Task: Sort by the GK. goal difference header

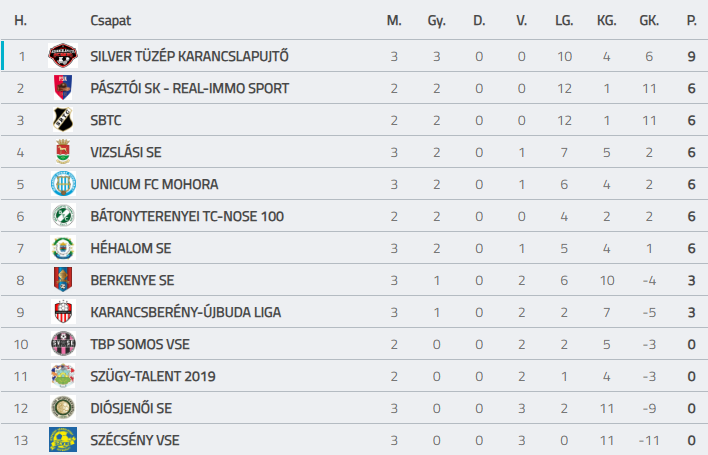Action: coord(649,20)
